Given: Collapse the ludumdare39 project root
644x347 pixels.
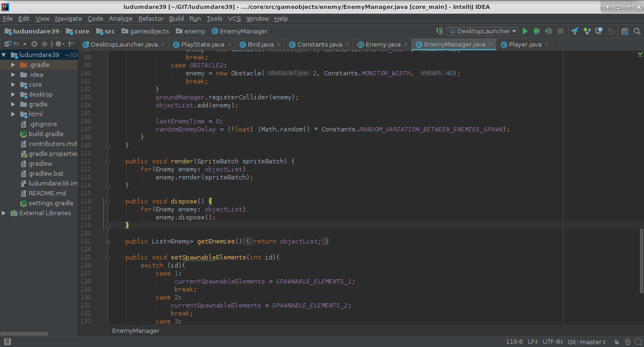Looking at the screenshot, I should click(x=4, y=55).
